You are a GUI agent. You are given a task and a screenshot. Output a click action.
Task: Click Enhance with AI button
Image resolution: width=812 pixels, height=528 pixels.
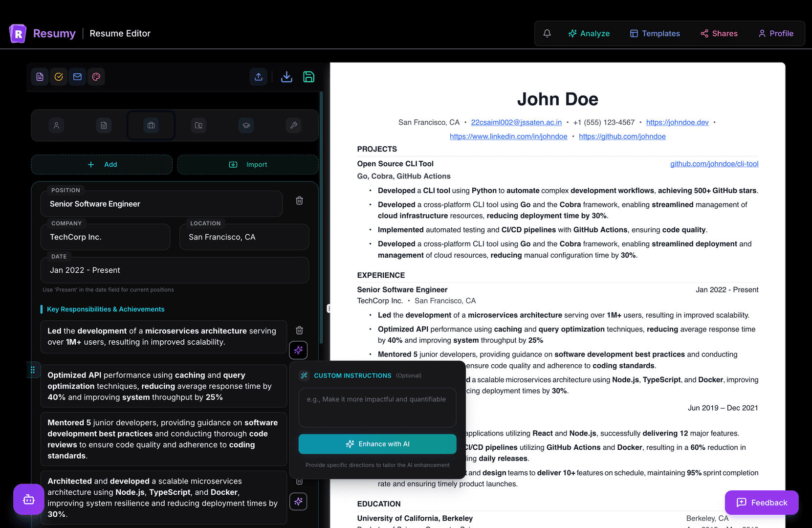pos(377,444)
